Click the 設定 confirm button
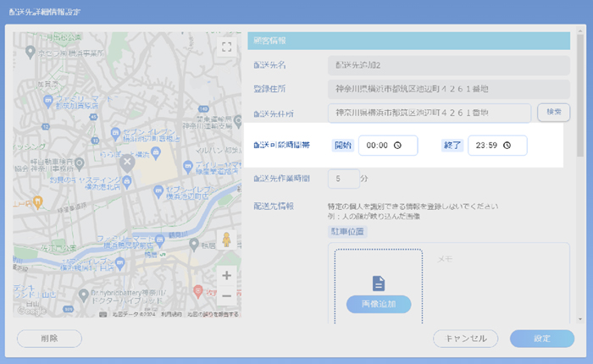593x364 pixels. pos(542,339)
